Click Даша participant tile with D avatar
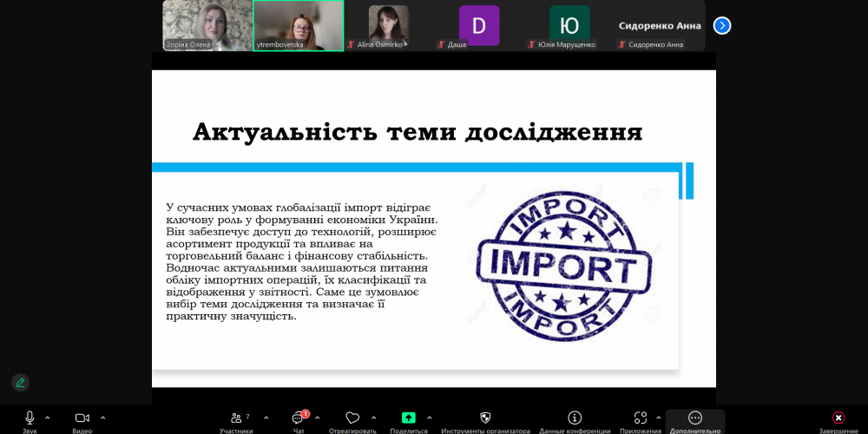 click(479, 25)
